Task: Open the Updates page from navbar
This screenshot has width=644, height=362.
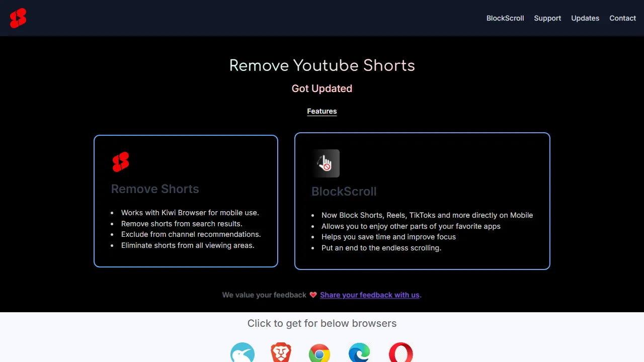Action: 585,18
